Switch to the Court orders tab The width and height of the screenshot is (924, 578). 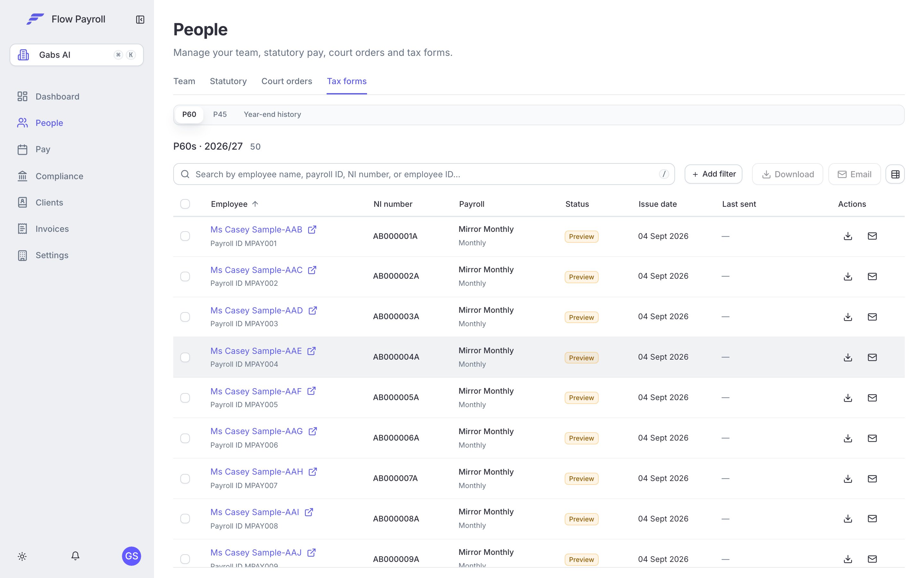[x=287, y=81]
